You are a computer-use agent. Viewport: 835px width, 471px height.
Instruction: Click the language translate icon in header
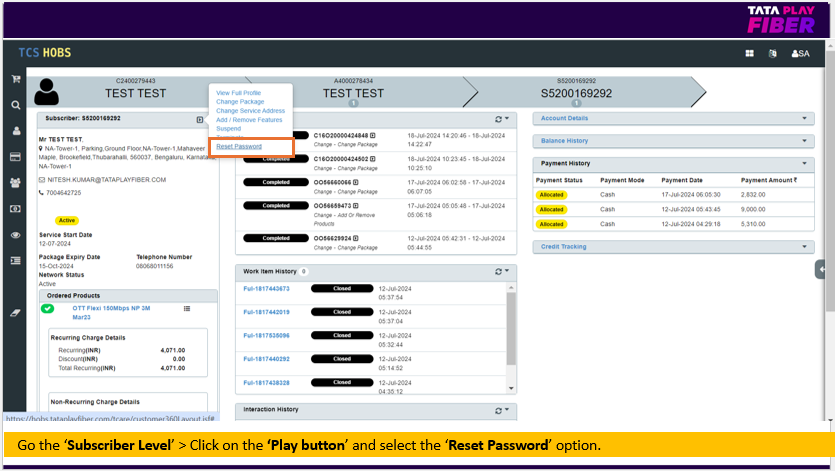[x=773, y=53]
